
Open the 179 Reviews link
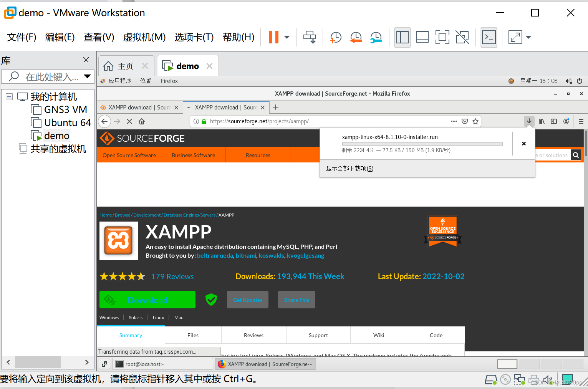[x=172, y=276]
